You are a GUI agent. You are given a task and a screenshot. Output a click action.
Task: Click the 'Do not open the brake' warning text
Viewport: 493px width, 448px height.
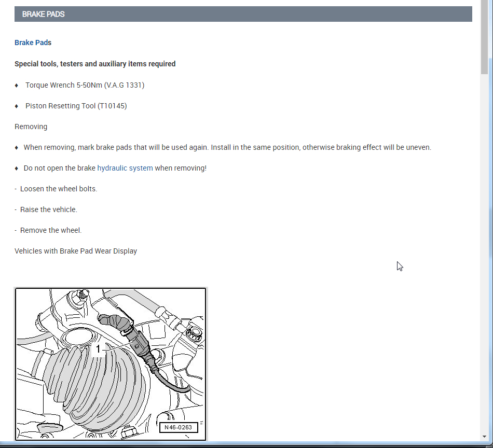115,168
